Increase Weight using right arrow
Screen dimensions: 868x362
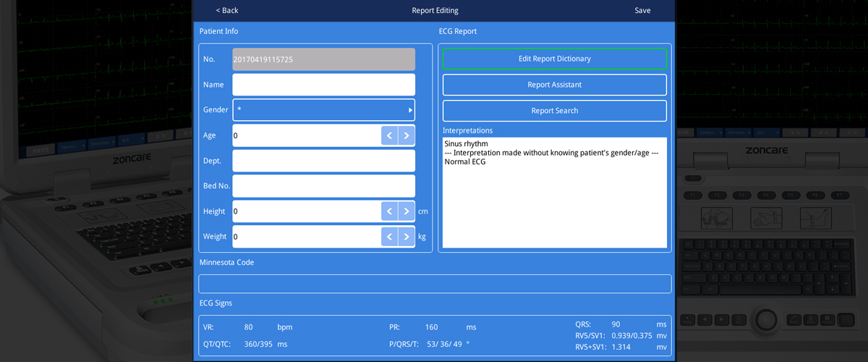click(x=407, y=237)
